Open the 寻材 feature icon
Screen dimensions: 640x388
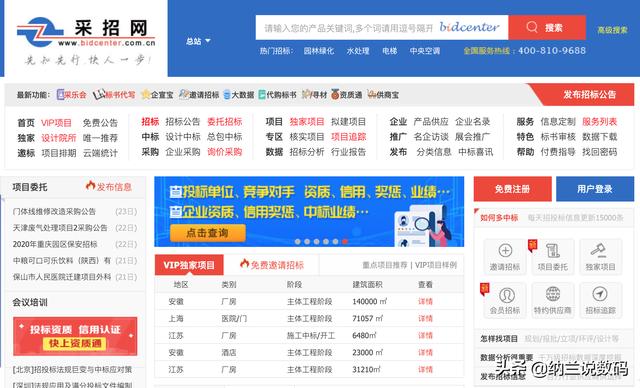tap(306, 95)
